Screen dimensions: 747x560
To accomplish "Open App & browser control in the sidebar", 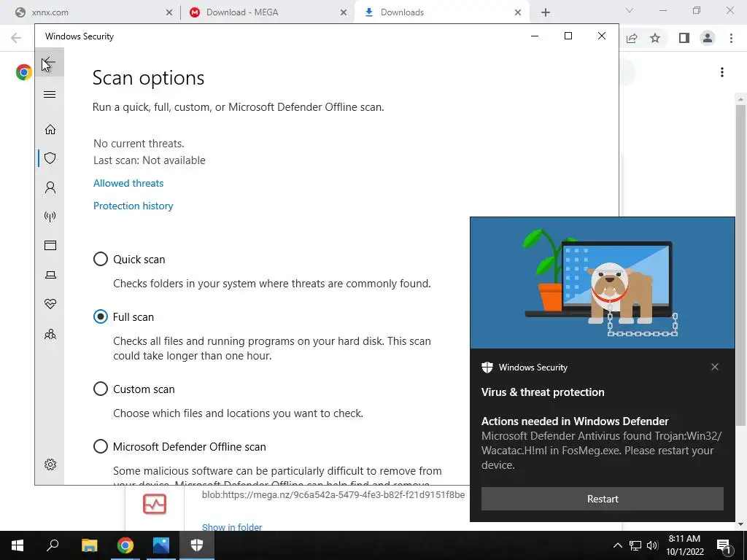I will tap(50, 245).
